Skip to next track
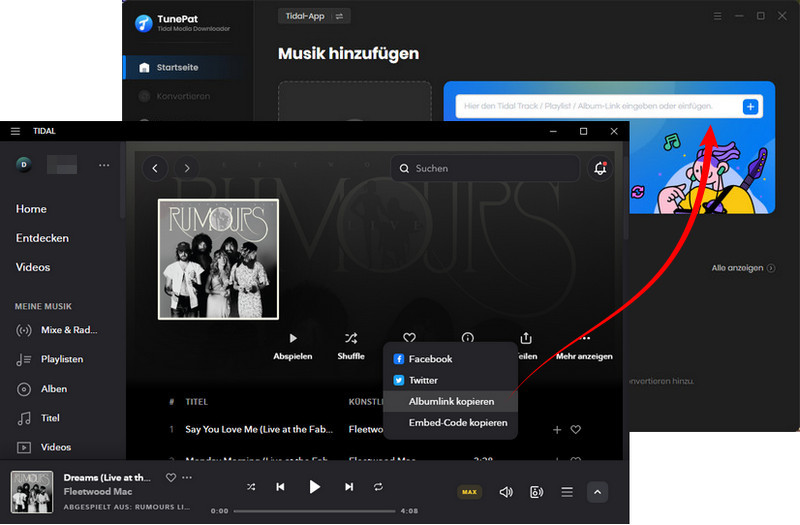The height and width of the screenshot is (525, 800). pos(349,487)
